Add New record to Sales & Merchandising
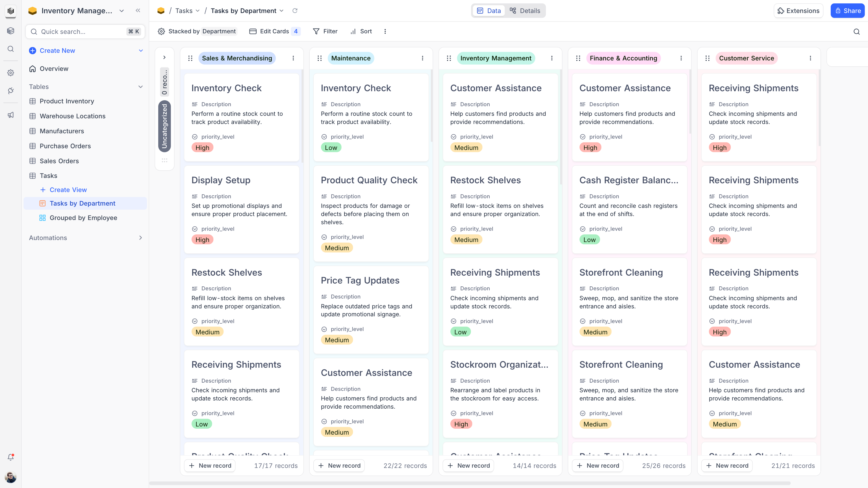The height and width of the screenshot is (488, 868). [x=210, y=465]
